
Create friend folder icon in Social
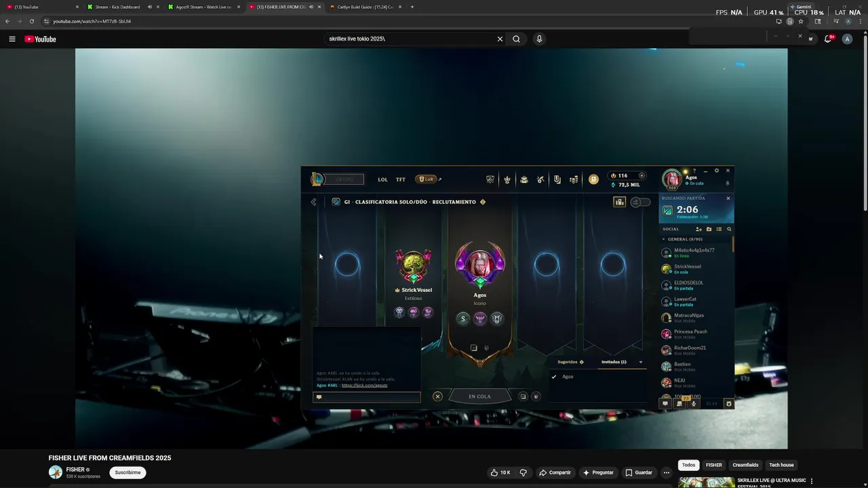(x=709, y=229)
